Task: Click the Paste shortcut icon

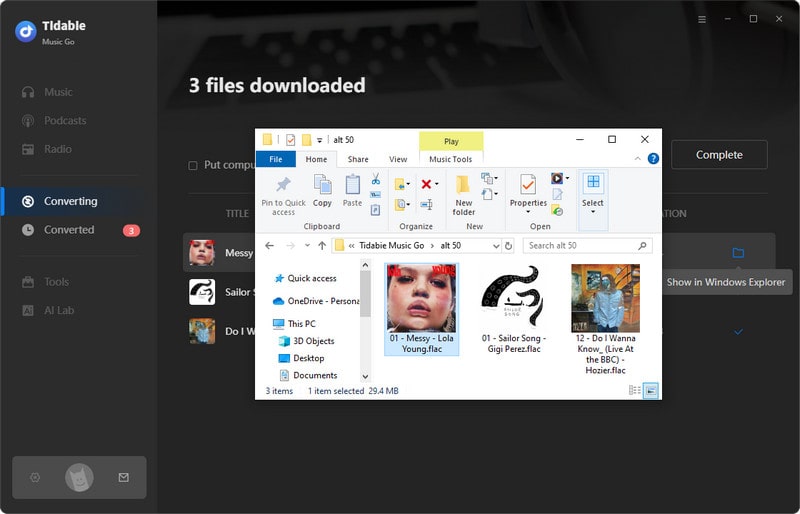Action: (x=376, y=209)
